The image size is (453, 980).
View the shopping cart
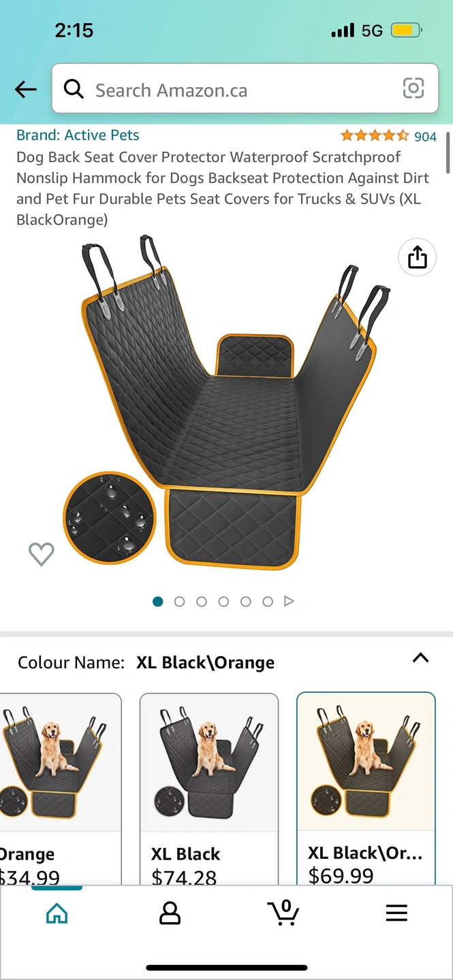(283, 912)
